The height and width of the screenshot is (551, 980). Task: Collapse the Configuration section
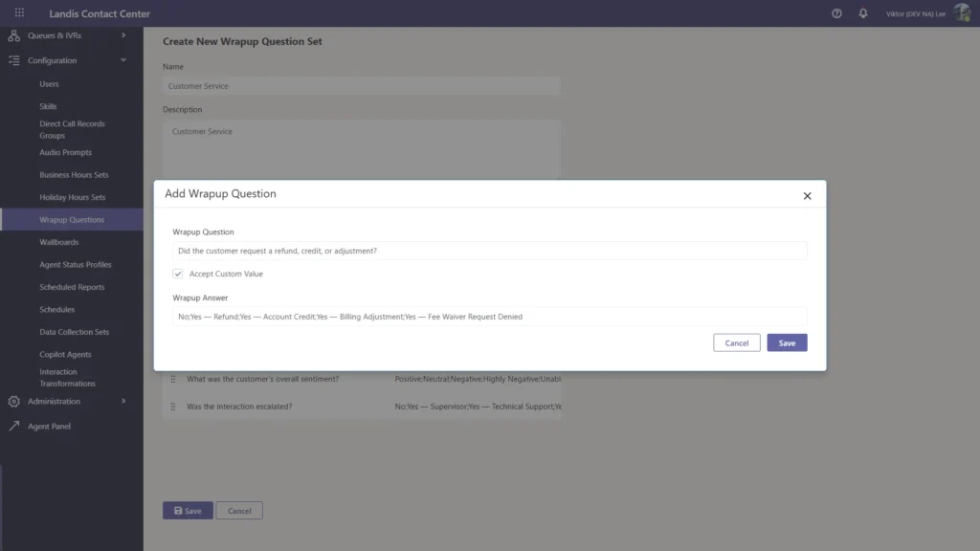(123, 60)
